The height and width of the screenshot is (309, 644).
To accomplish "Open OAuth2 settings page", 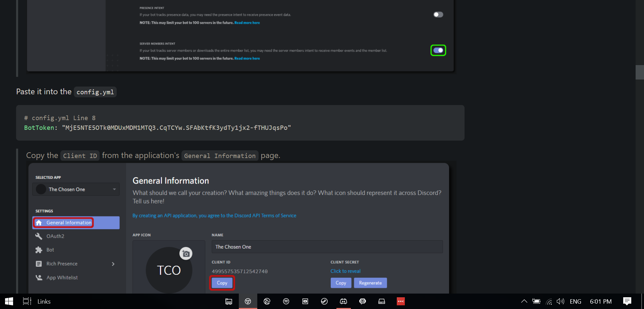I will [x=55, y=236].
